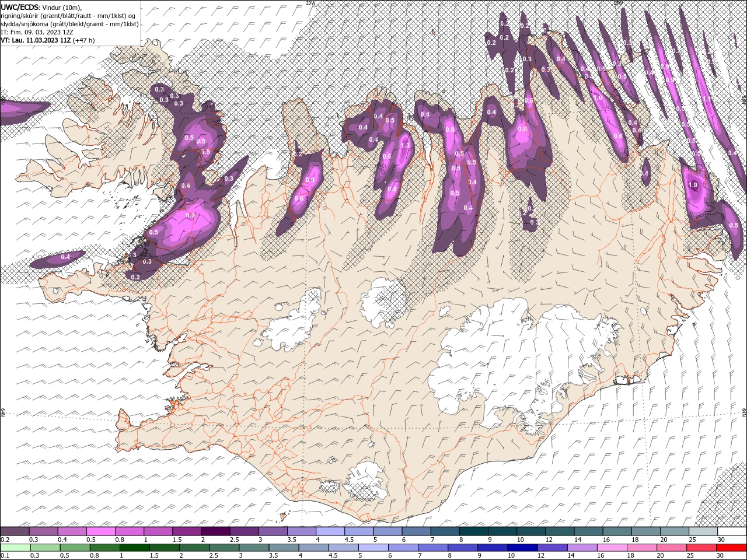Image resolution: width=747 pixels, height=560 pixels.
Task: Click dark blue rain swatch between 10 and 12
Action: pos(522,548)
